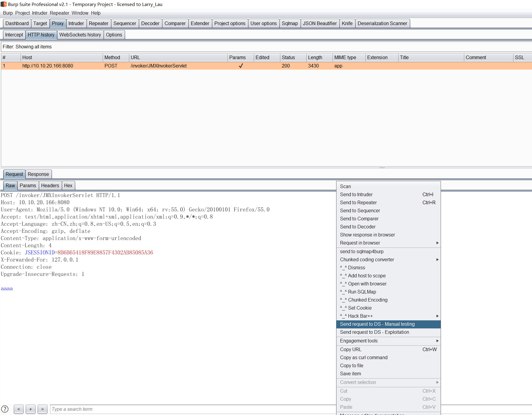Open the Project options tab

click(x=230, y=23)
